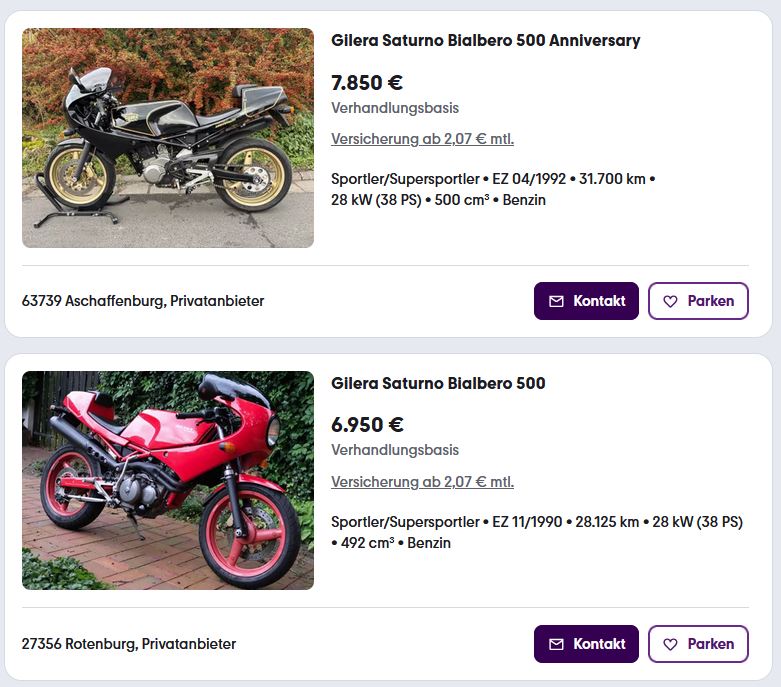This screenshot has width=781, height=687.
Task: Open insurance link under the 7.850 € price
Action: 422,139
